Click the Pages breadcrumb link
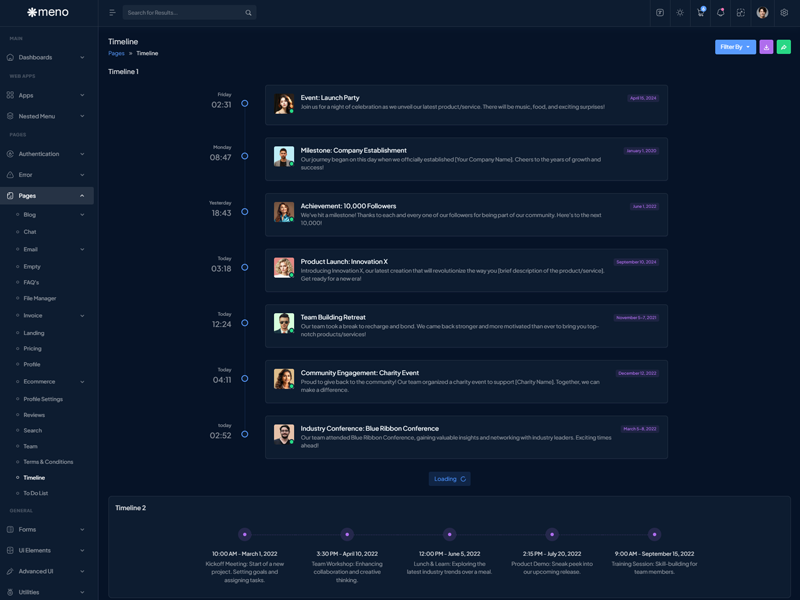This screenshot has width=800, height=600. [x=116, y=53]
